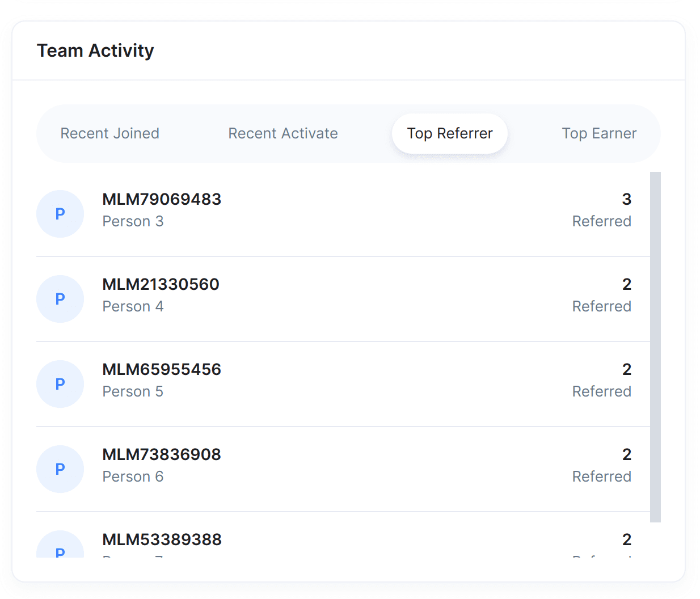Click the avatar icon for Person 3
Screen dimensions: 700x599
[60, 214]
